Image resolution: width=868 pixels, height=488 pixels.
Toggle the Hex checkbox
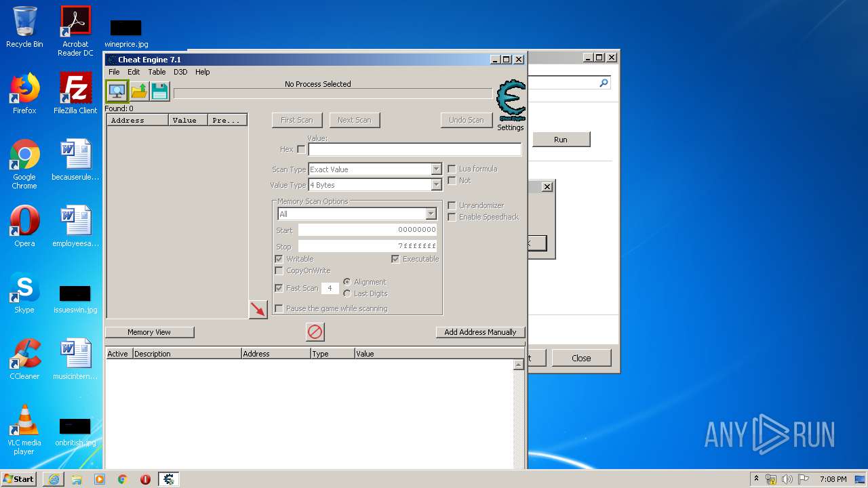pos(301,149)
